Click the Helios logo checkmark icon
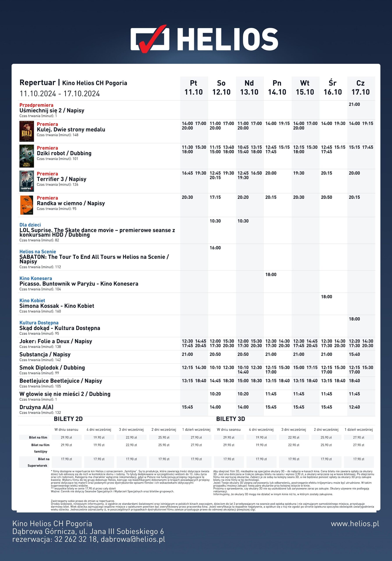Screen dimensions: 392x561 point(150,39)
